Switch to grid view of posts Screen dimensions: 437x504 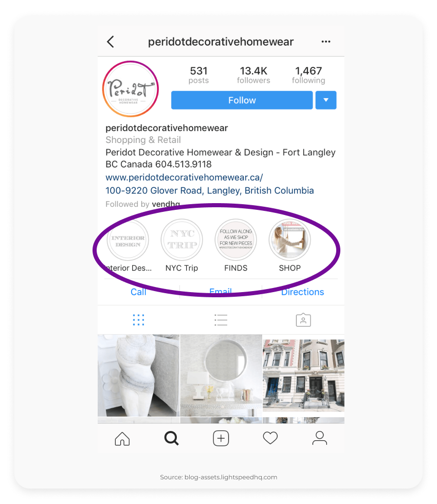point(138,320)
